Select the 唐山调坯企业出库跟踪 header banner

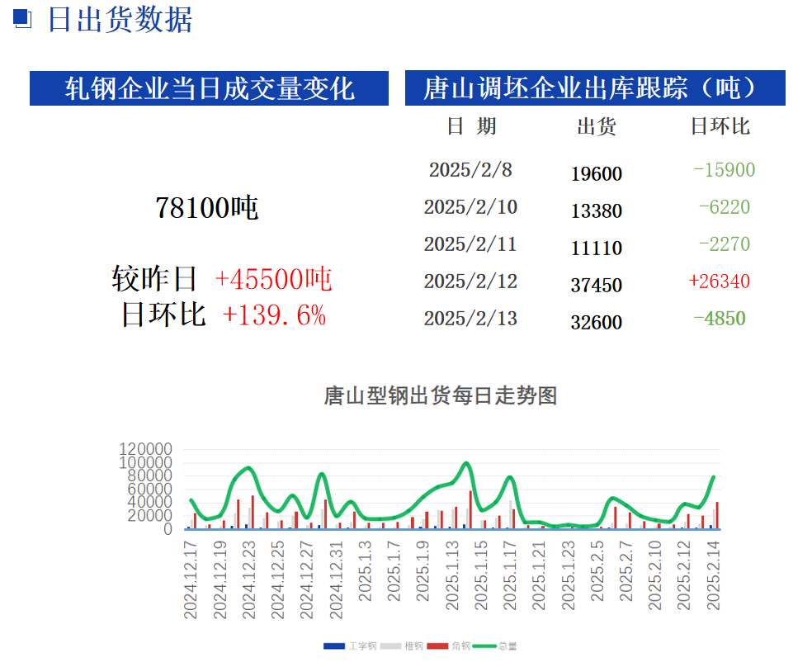click(x=594, y=88)
